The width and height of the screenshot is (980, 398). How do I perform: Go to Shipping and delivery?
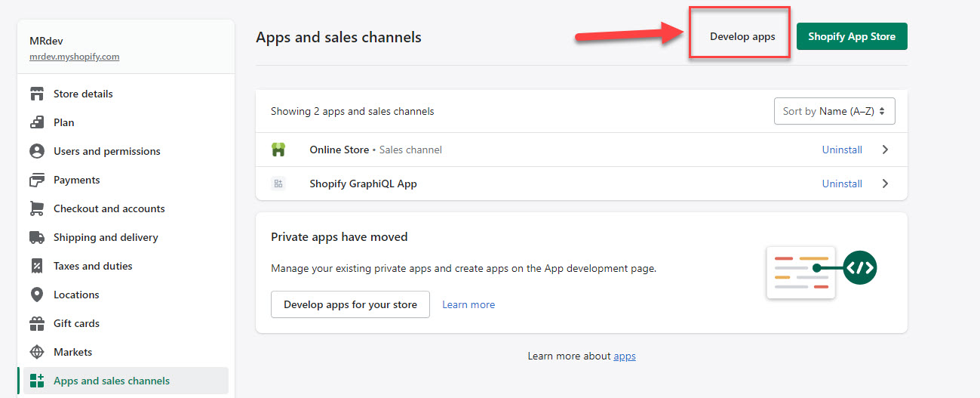(126, 237)
